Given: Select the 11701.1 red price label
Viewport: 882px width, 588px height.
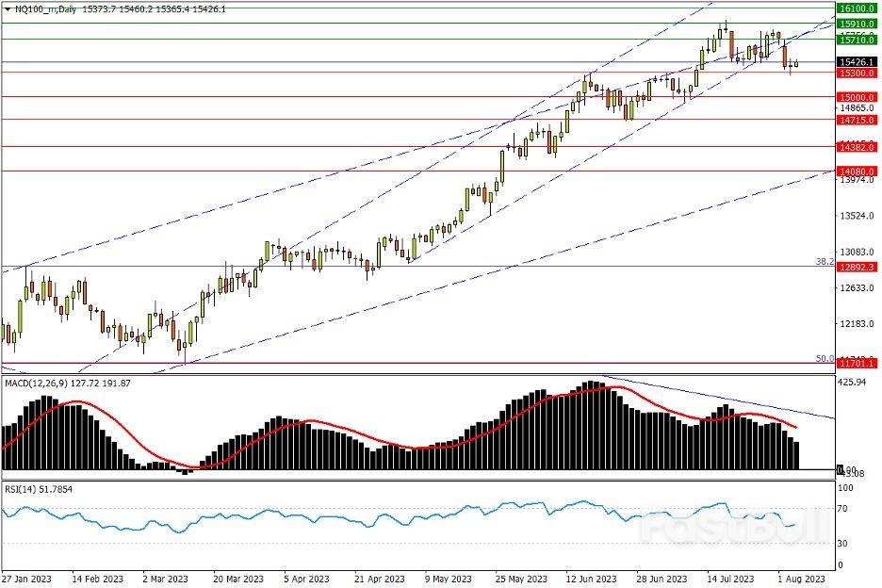Looking at the screenshot, I should click(857, 363).
